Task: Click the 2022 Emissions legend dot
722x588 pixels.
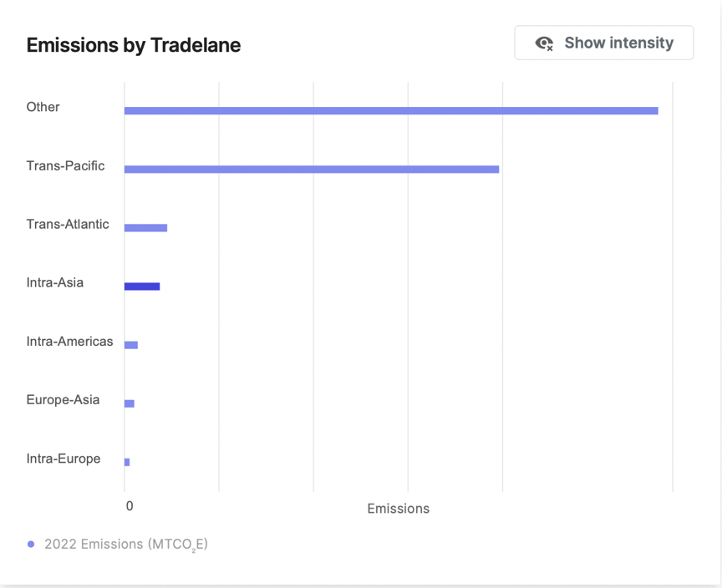Action: [31, 545]
